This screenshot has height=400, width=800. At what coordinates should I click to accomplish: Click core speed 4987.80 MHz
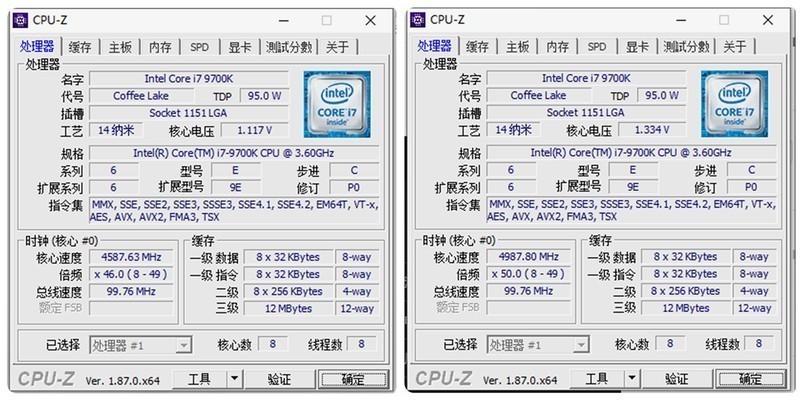click(x=529, y=256)
